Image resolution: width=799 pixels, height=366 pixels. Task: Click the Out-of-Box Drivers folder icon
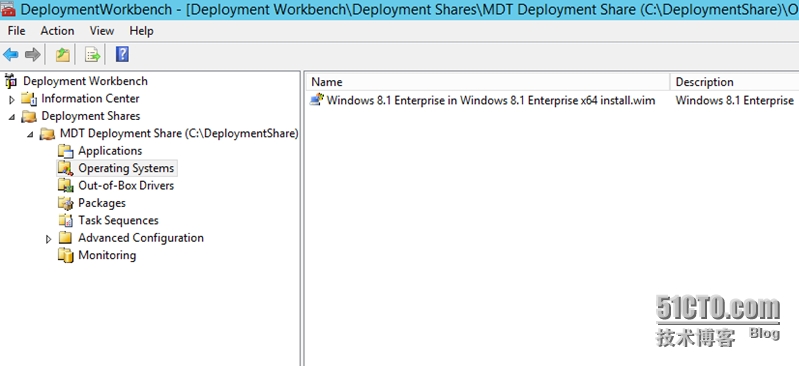tap(66, 186)
